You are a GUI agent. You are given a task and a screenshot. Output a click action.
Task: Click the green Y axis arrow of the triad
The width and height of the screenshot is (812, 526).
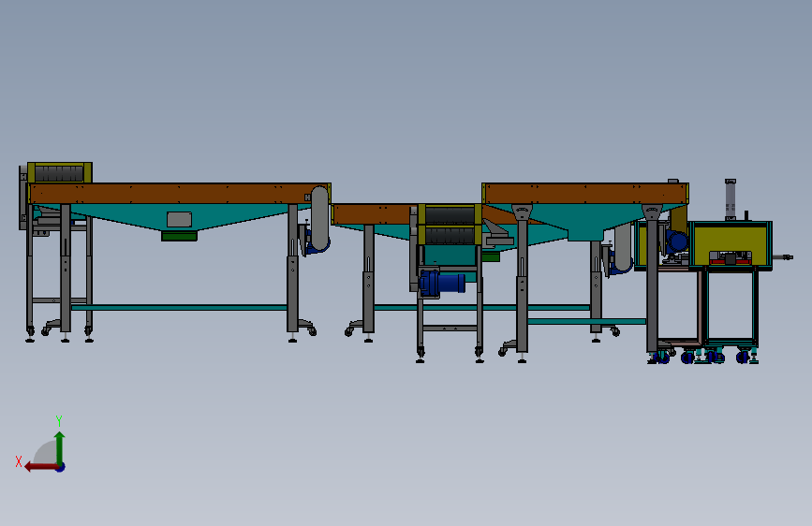(x=60, y=447)
